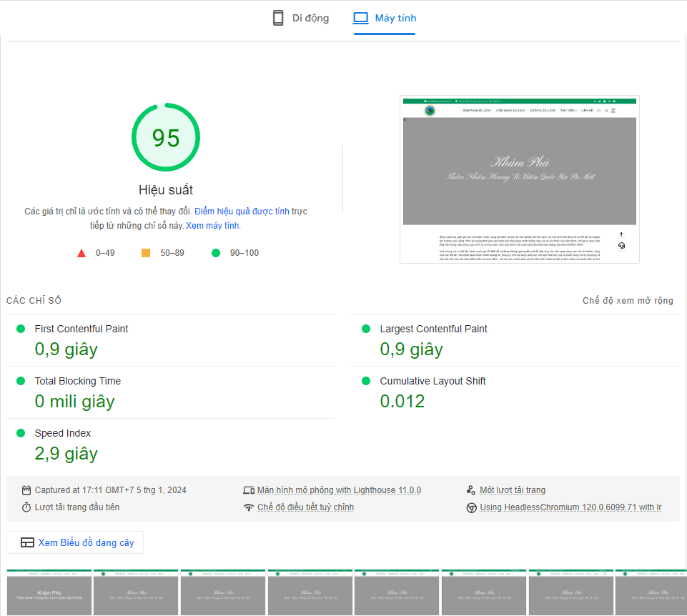Click the 0.012 layout shift value

402,402
